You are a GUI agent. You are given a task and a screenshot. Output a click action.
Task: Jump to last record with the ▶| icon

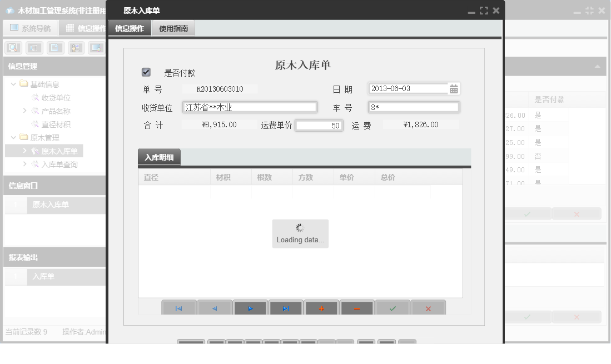pos(286,307)
